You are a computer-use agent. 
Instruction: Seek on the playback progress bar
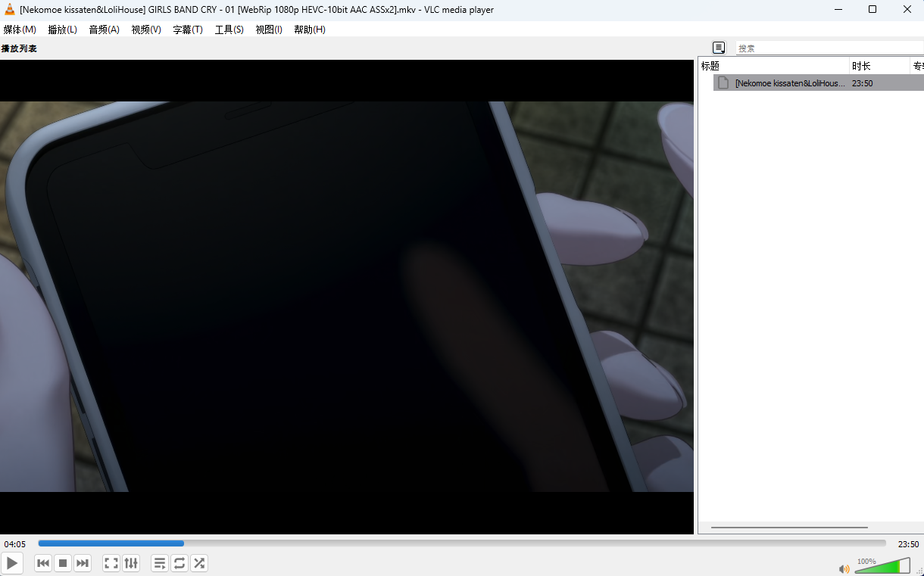[x=462, y=543]
